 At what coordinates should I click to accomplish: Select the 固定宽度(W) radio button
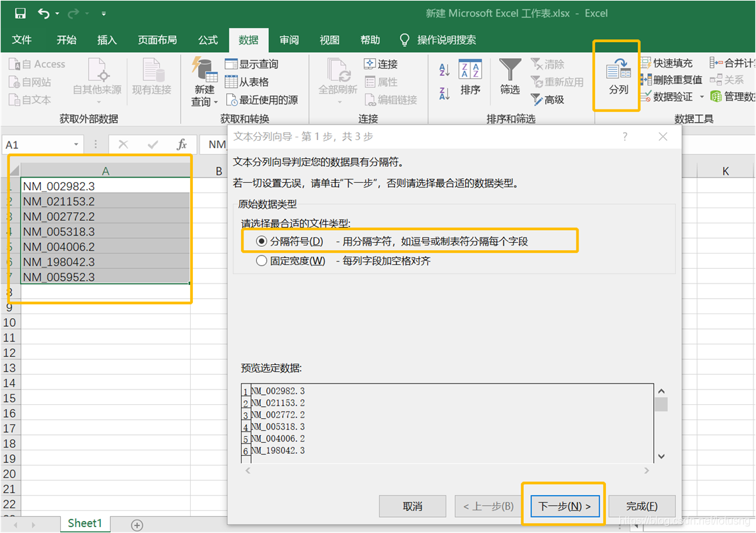click(262, 261)
